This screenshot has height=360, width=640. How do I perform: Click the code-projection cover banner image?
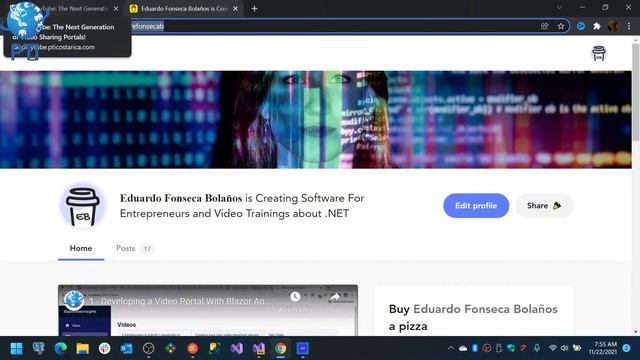point(316,120)
